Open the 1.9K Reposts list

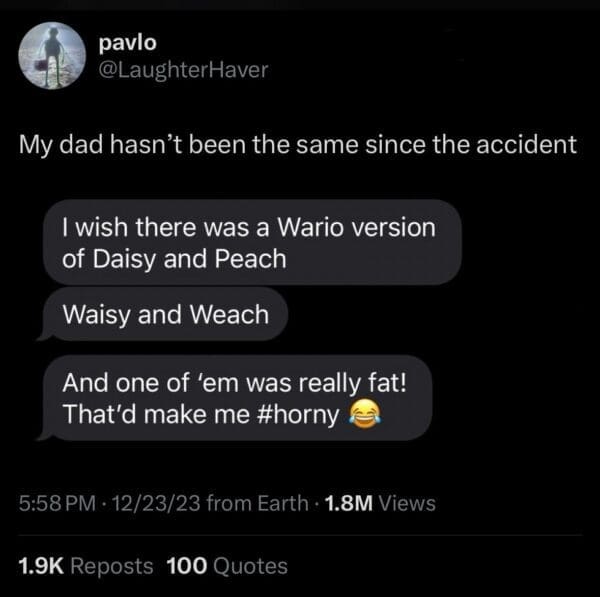(86, 566)
